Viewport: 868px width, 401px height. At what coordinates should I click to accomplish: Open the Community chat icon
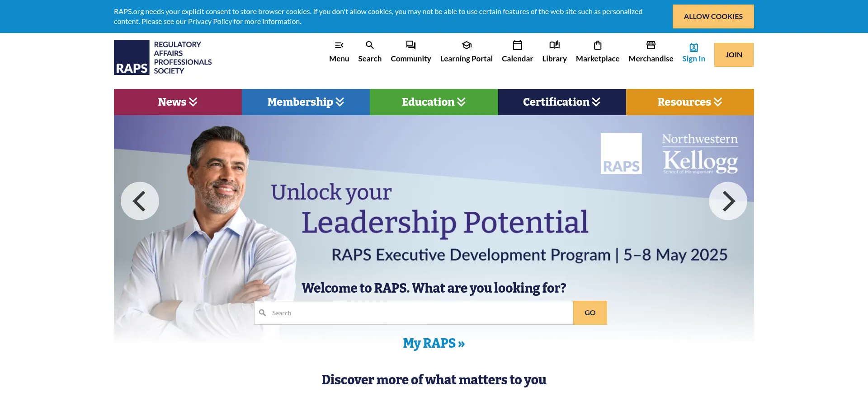click(410, 46)
